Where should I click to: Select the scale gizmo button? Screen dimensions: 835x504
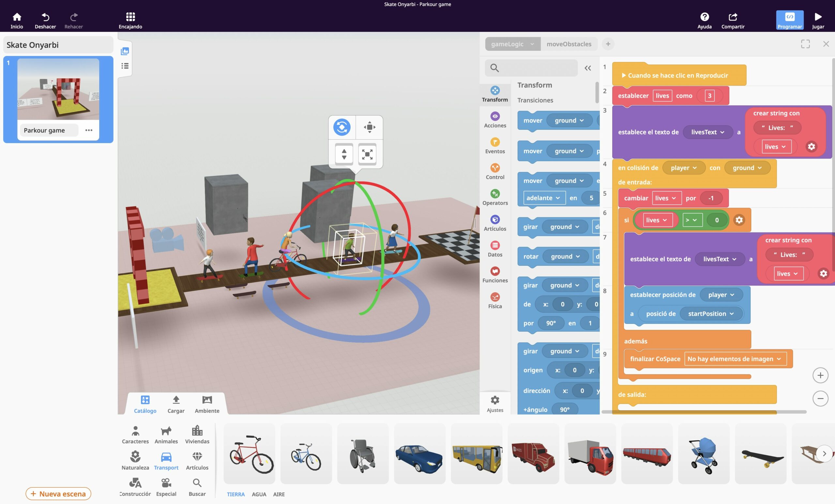[367, 154]
